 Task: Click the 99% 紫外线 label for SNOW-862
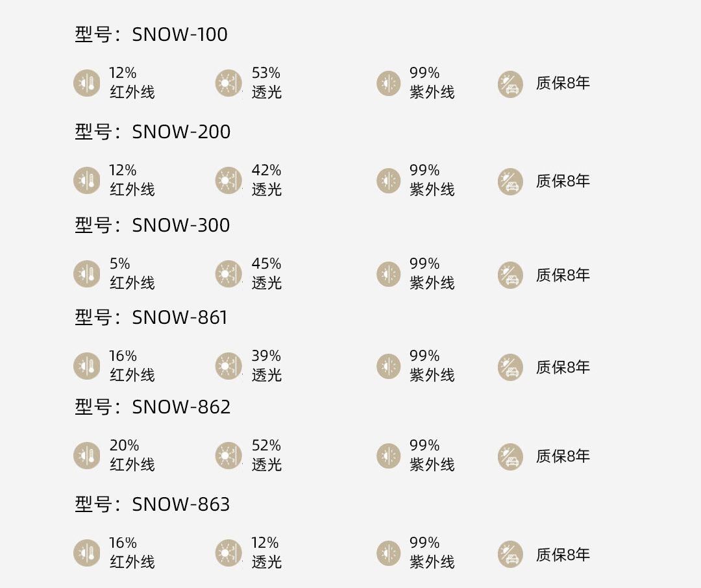pyautogui.click(x=432, y=455)
